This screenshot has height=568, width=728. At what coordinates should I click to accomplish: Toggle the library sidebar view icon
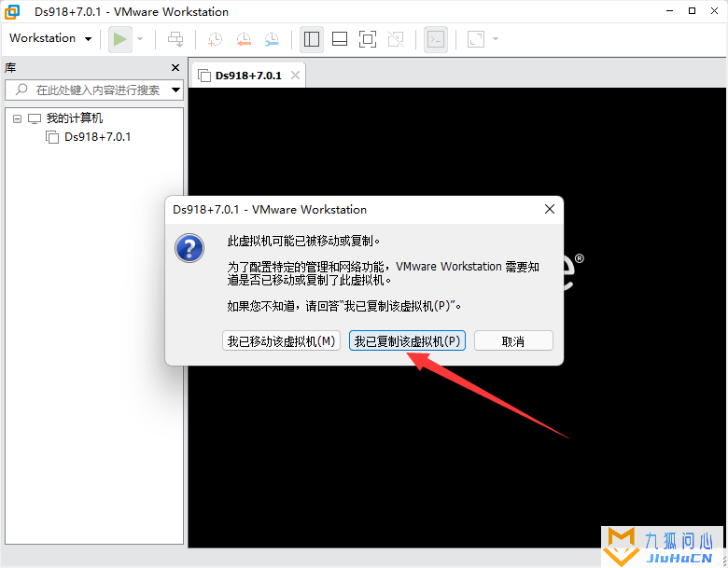(x=312, y=39)
